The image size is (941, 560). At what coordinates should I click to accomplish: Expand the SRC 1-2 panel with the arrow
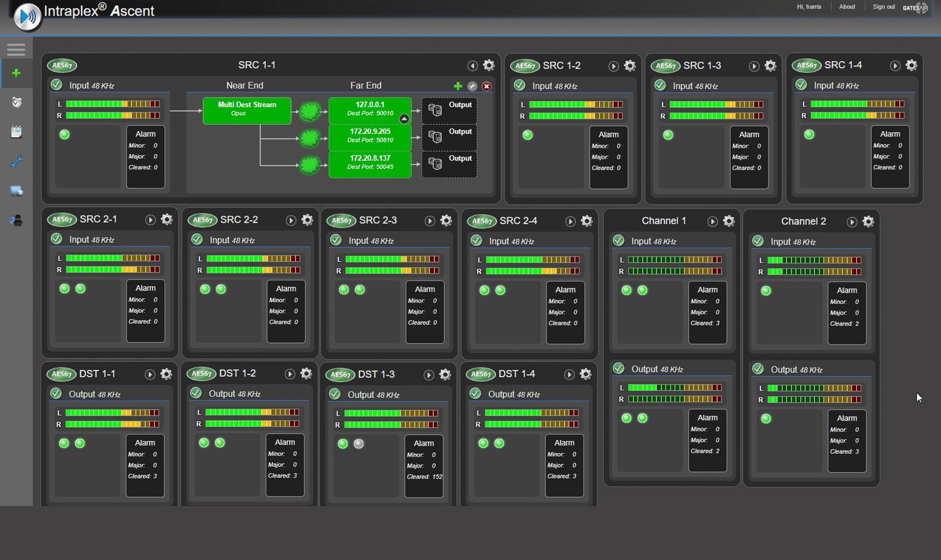click(x=613, y=66)
